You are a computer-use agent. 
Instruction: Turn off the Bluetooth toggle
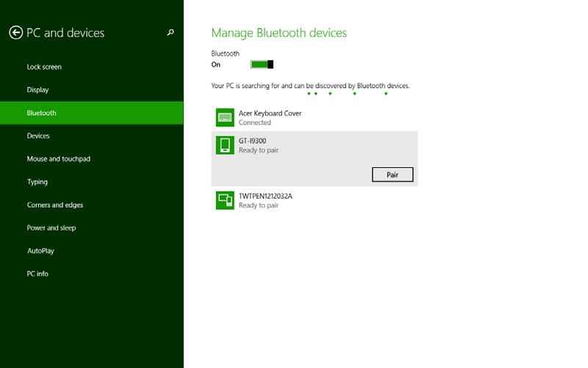pos(262,65)
